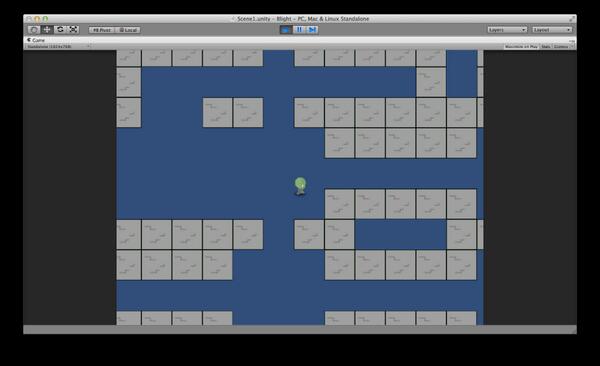This screenshot has width=600, height=366.
Task: Toggle the Local handle rotation button
Action: pos(128,30)
